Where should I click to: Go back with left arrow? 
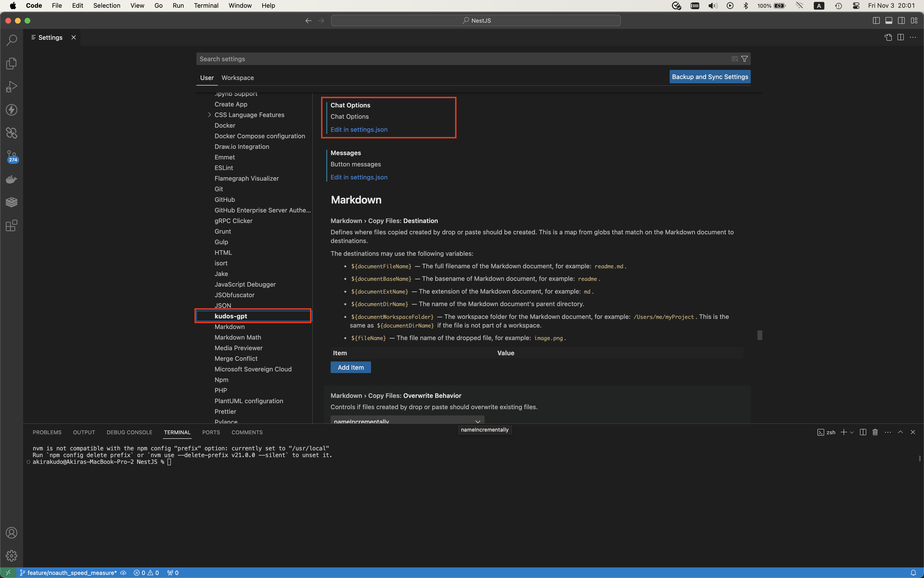tap(308, 21)
